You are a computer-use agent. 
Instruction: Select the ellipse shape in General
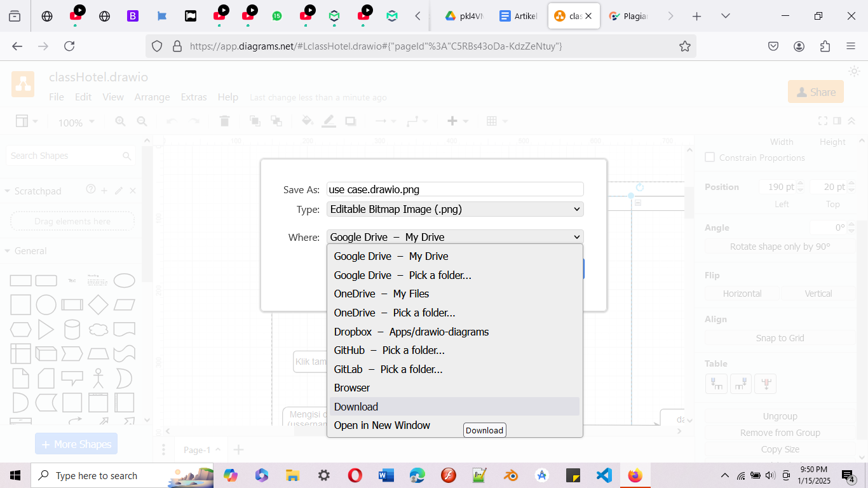(124, 280)
